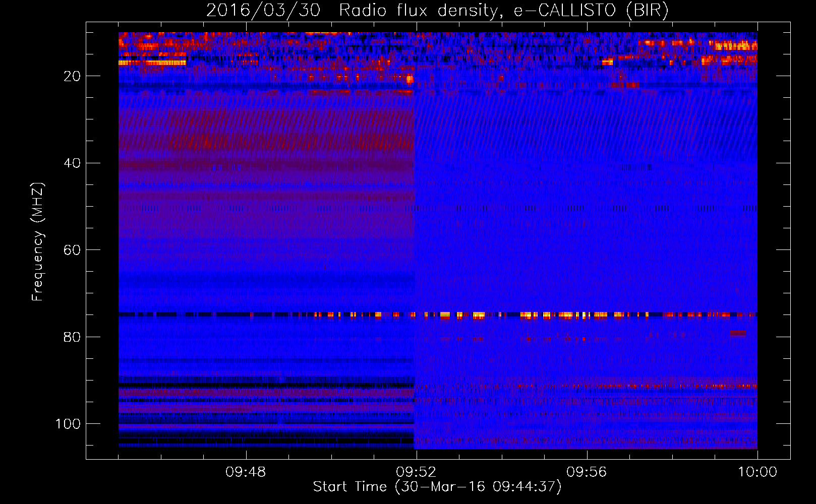Click the plot title 'Radio flux density, e-CALLISTO (BIR)'

coord(504,11)
